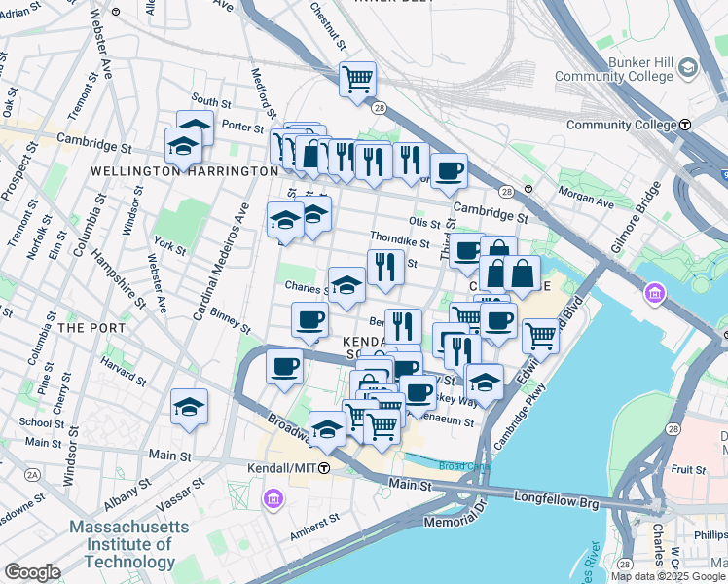Image resolution: width=728 pixels, height=584 pixels.
Task: Click the Map data ©2025 Google text
Action: pos(669,577)
